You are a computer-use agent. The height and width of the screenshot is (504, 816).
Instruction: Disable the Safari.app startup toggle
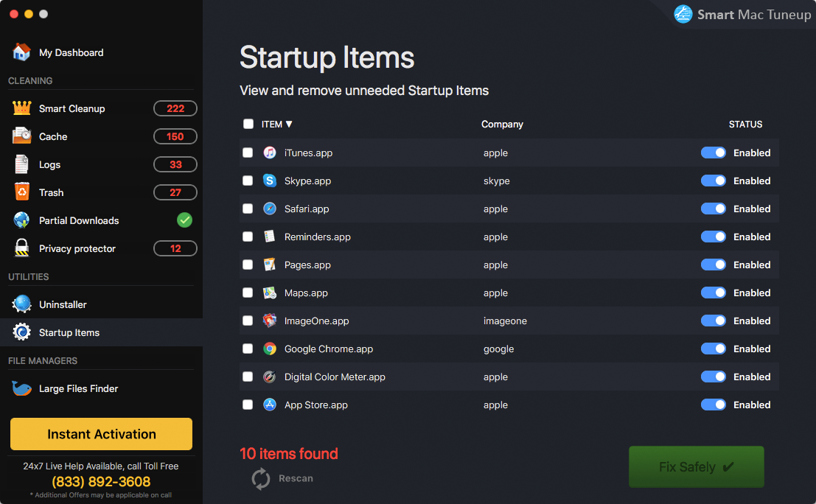pos(713,209)
